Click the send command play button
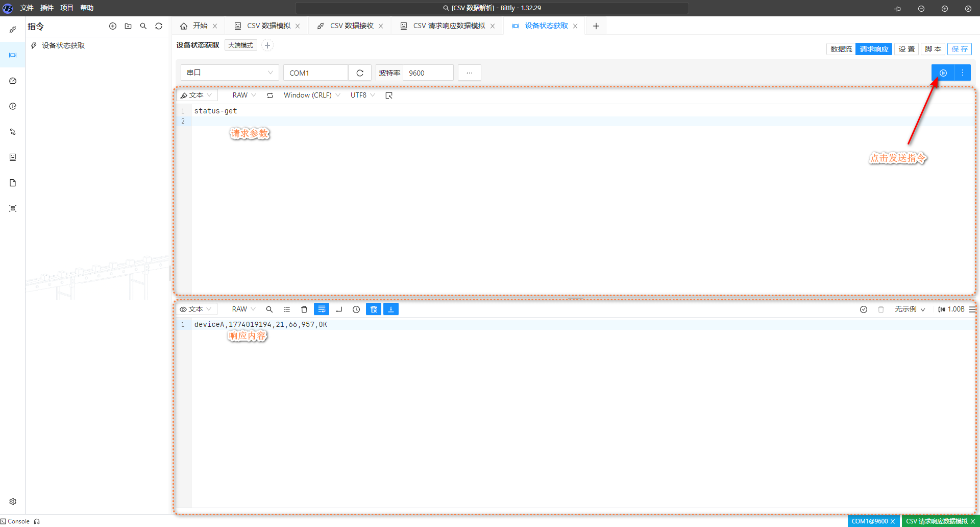 (x=943, y=73)
